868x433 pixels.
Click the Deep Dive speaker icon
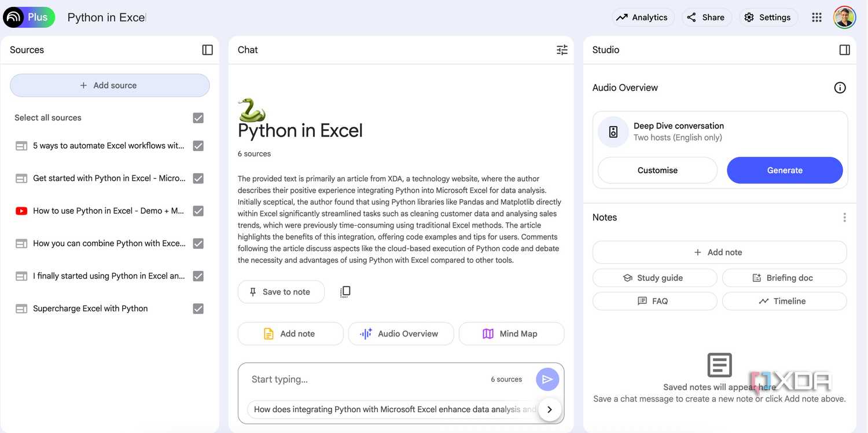pyautogui.click(x=613, y=132)
